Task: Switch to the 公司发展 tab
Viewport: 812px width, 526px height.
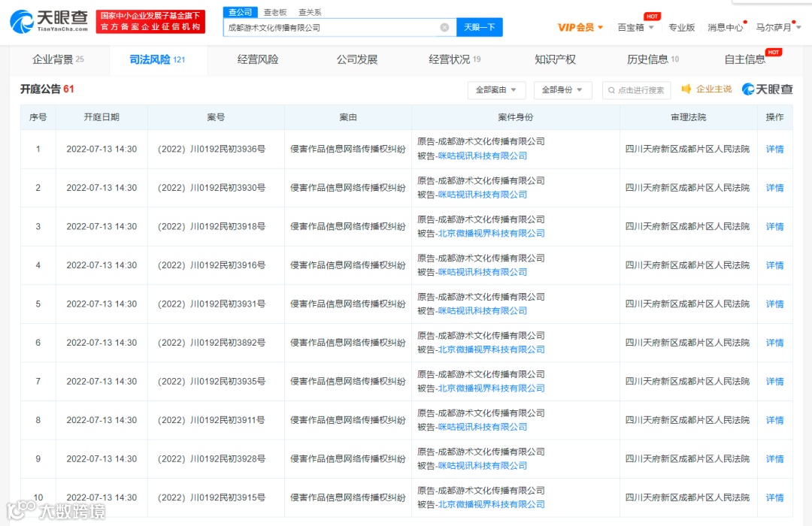Action: pyautogui.click(x=357, y=59)
